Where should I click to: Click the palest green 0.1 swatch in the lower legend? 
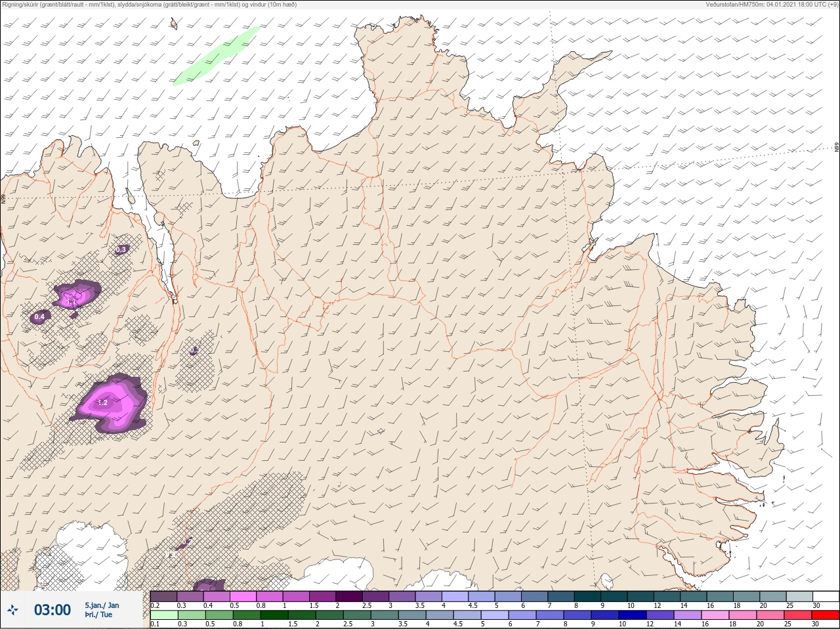tap(163, 615)
